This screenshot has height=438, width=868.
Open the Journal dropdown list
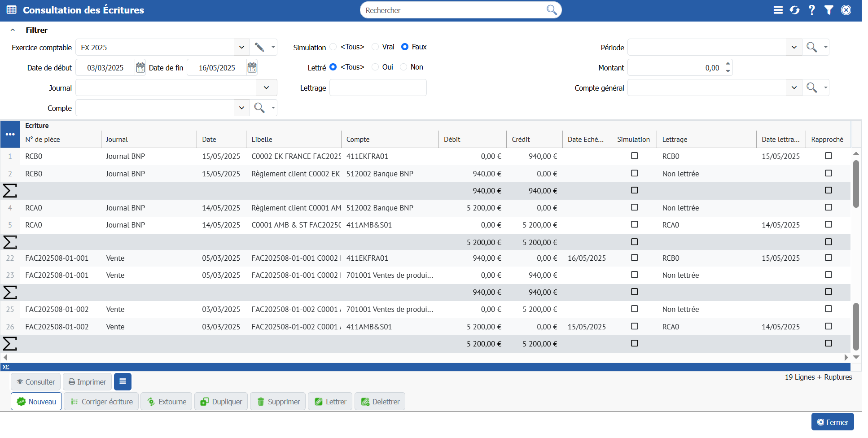pyautogui.click(x=266, y=88)
